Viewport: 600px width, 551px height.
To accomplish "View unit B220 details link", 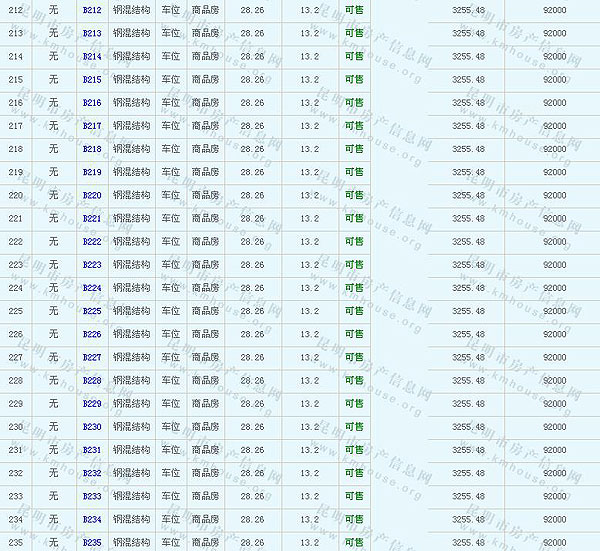I will click(92, 195).
